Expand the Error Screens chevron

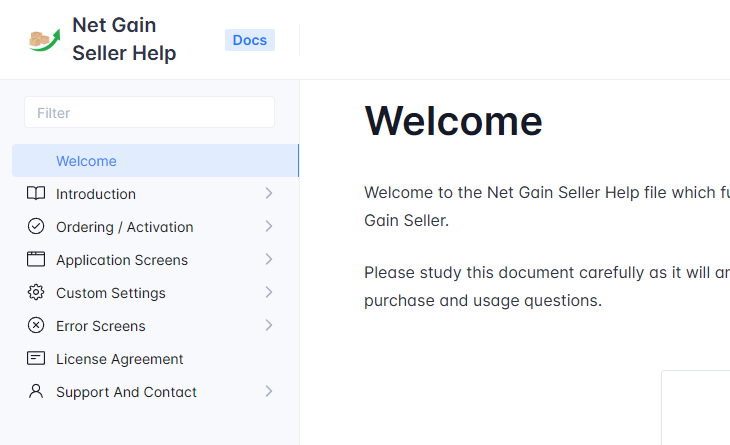(x=269, y=325)
